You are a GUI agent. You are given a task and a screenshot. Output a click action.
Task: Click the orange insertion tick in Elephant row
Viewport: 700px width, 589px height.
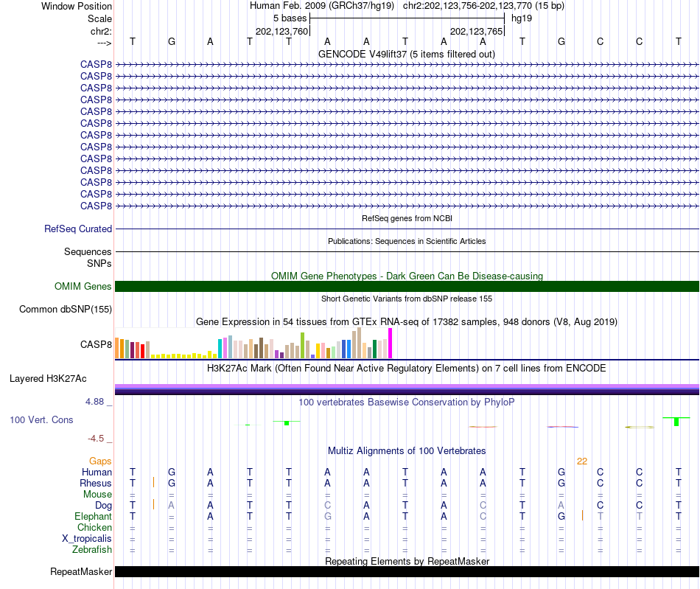pyautogui.click(x=582, y=515)
